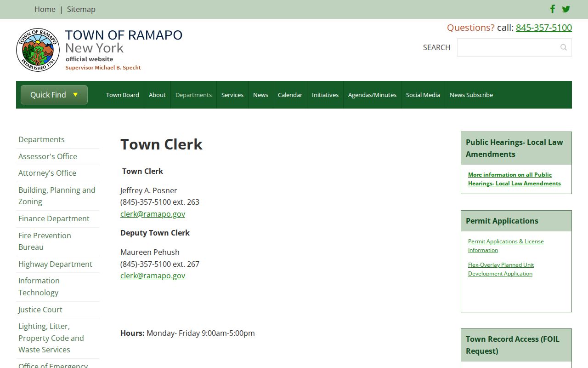The height and width of the screenshot is (368, 588).
Task: Click the Town Clerk page heading
Action: coord(161,144)
